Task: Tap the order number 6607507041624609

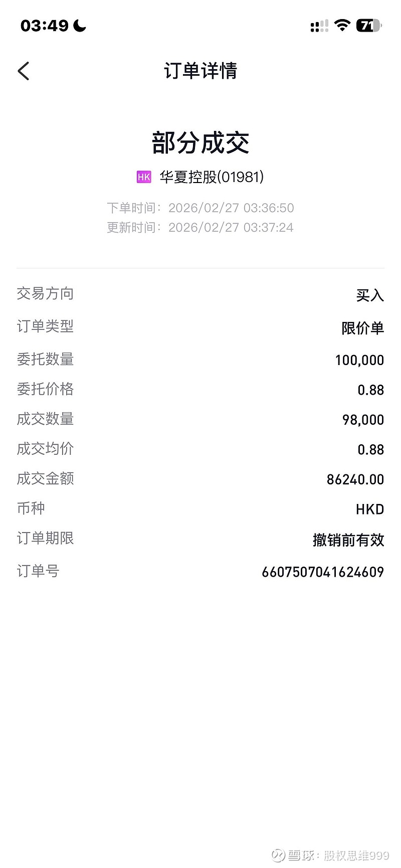Action: point(323,572)
